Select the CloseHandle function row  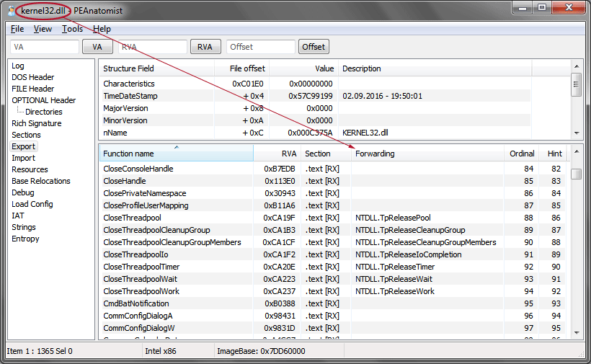[332, 181]
